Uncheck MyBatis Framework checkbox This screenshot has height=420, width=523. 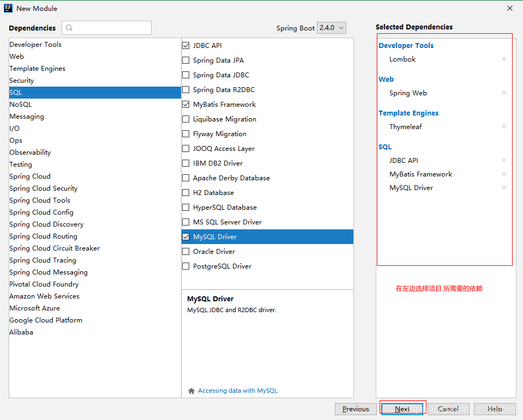(x=186, y=104)
